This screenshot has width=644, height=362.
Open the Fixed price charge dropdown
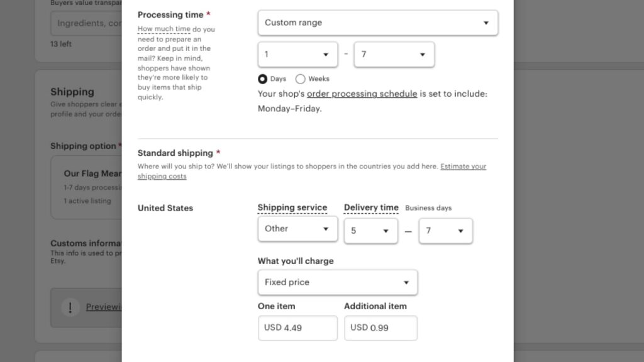(x=337, y=282)
